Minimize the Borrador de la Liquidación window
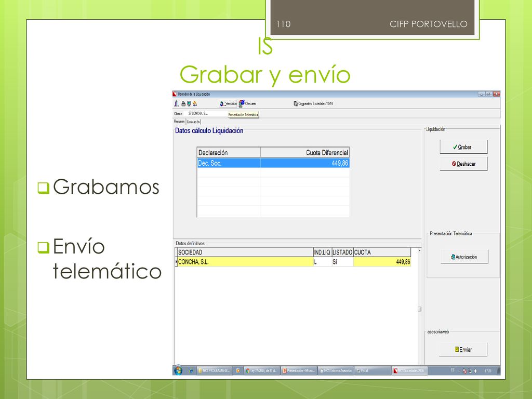The height and width of the screenshot is (399, 532). (482, 94)
